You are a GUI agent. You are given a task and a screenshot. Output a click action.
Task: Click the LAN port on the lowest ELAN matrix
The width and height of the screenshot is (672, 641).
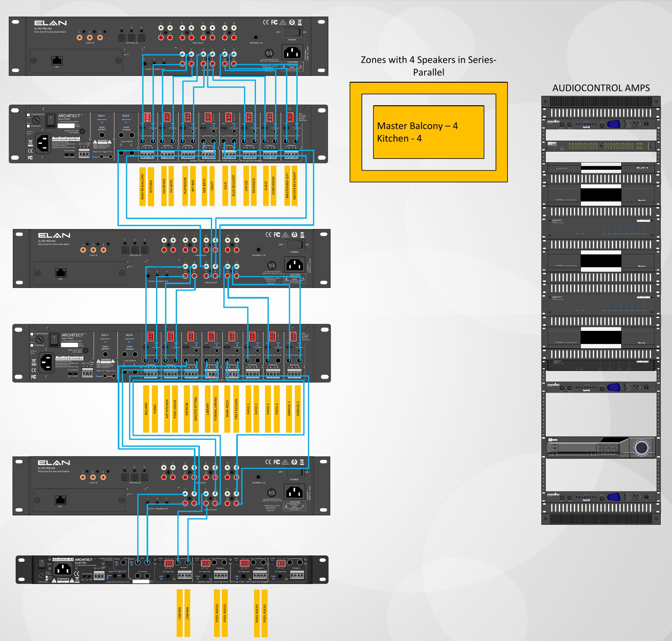click(x=60, y=500)
